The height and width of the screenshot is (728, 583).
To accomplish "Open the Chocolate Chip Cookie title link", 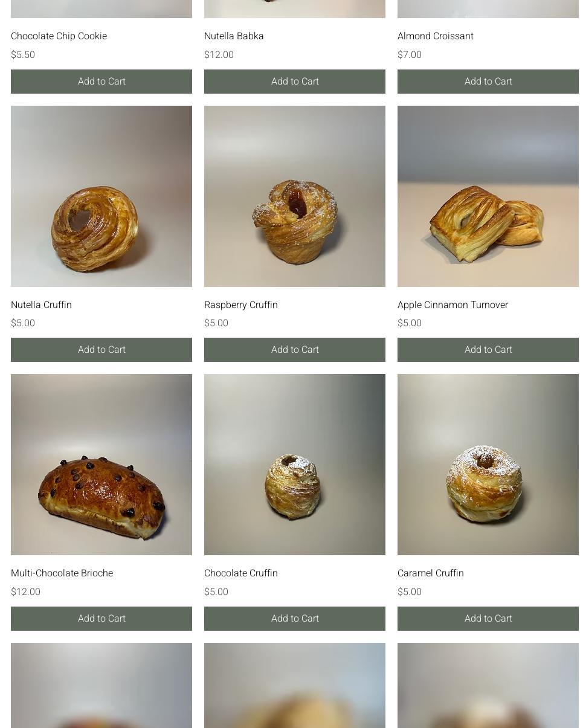I will pos(59,36).
